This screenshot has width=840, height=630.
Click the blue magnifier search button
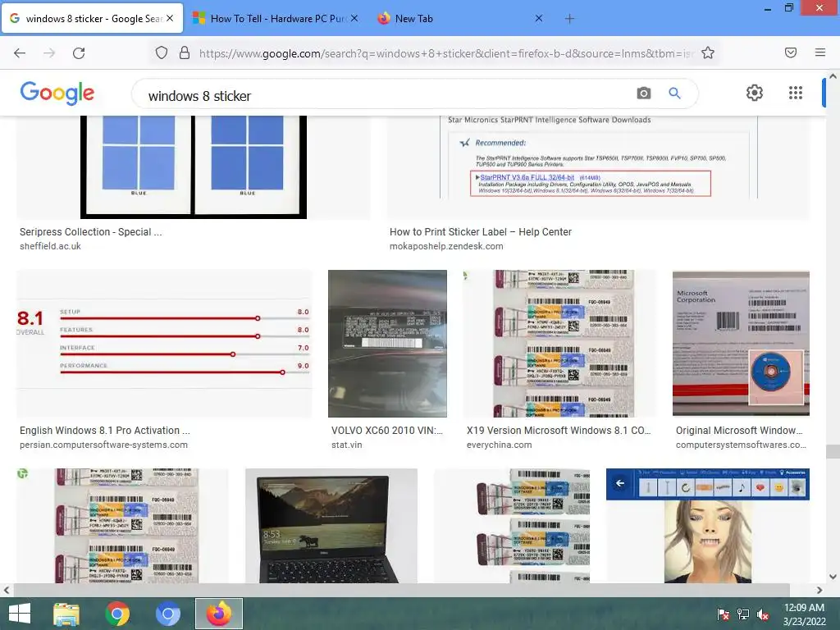(x=674, y=94)
